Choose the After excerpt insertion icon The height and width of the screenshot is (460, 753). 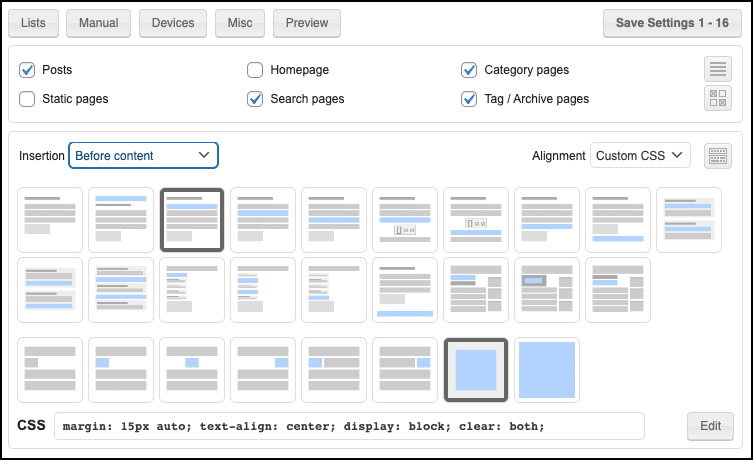pos(50,290)
